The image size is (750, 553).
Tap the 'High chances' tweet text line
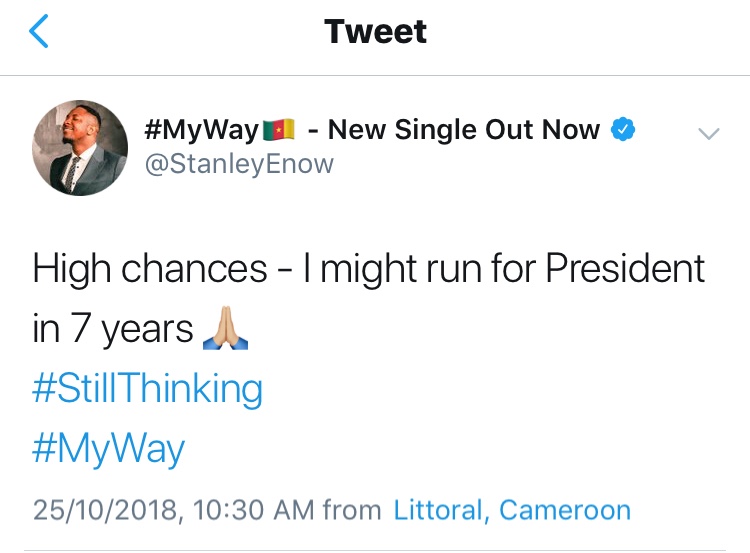(x=150, y=268)
